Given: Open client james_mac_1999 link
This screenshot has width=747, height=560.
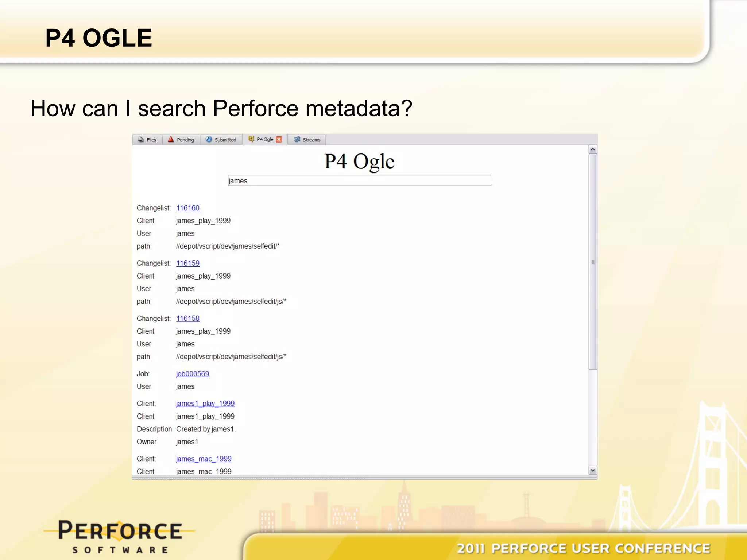Looking at the screenshot, I should tap(204, 459).
